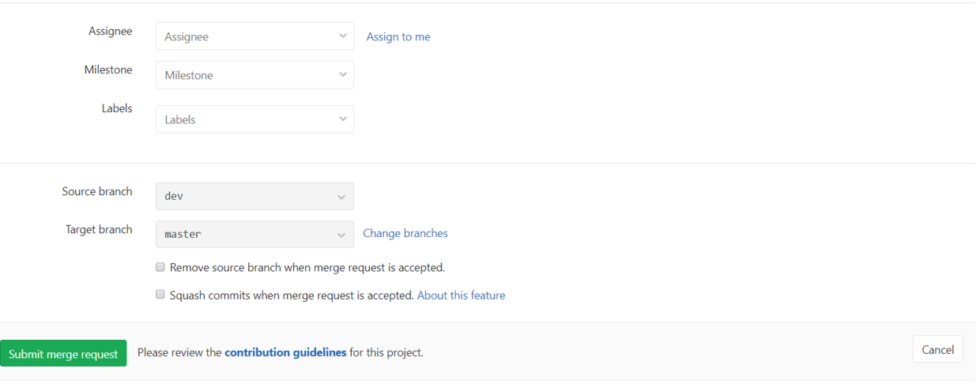Click the 'Change branches' link
980x388 pixels.
405,233
